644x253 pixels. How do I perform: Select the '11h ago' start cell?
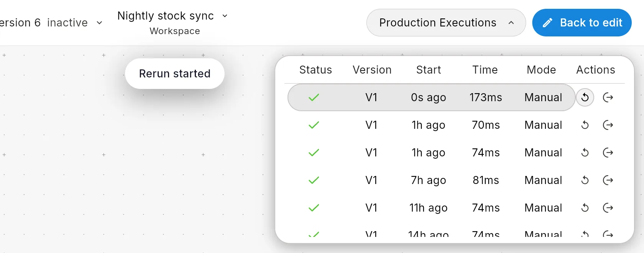click(429, 208)
